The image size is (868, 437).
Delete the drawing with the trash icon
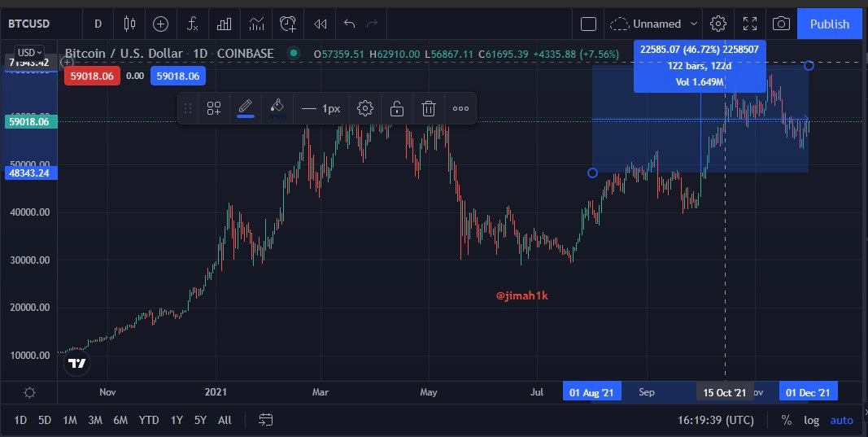coord(429,108)
